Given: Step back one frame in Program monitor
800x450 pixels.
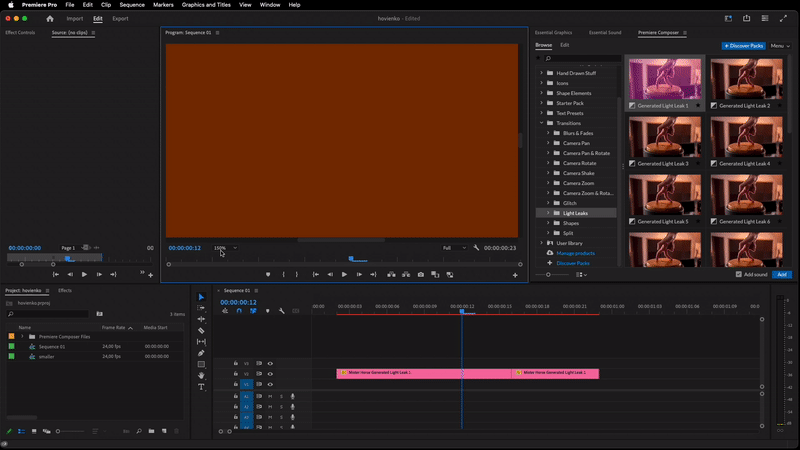Looking at the screenshot, I should (330, 274).
